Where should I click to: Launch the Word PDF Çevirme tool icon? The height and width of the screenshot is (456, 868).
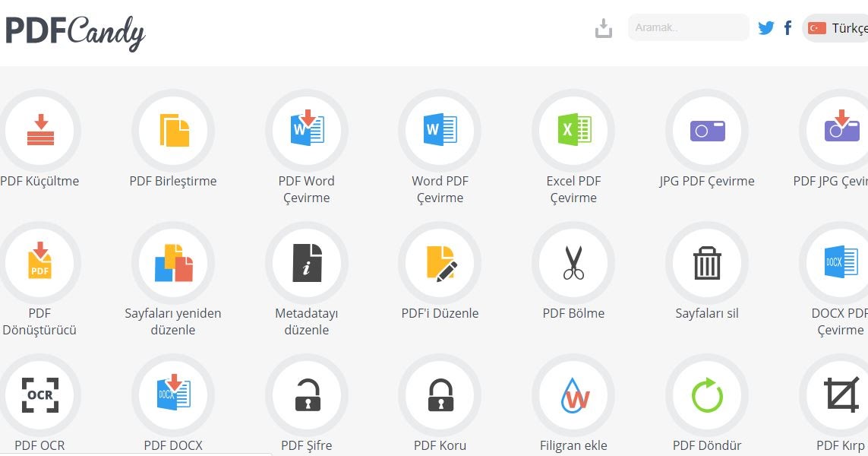[440, 131]
